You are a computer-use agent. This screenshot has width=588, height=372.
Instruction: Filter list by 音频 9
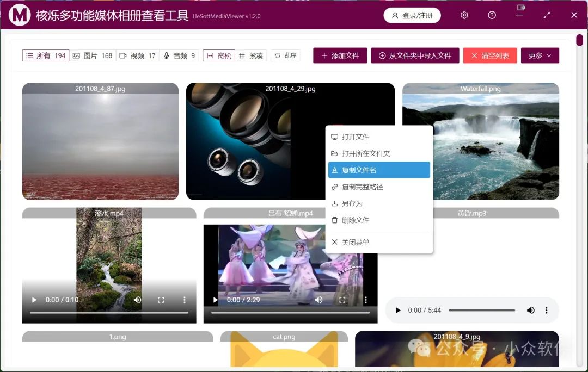tap(179, 55)
